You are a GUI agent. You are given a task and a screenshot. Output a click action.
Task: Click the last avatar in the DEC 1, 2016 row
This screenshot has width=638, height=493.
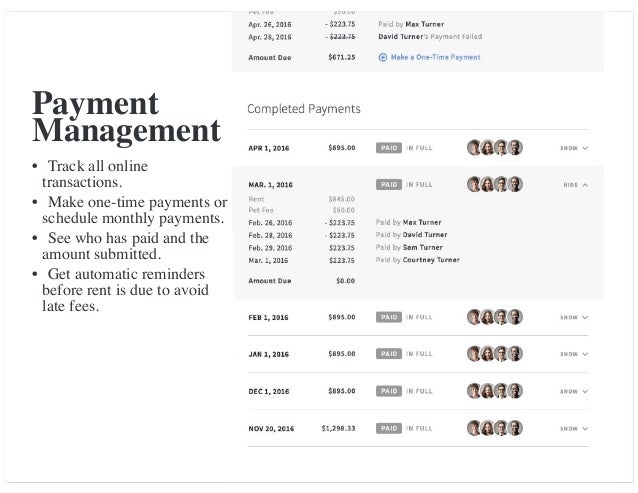point(516,391)
